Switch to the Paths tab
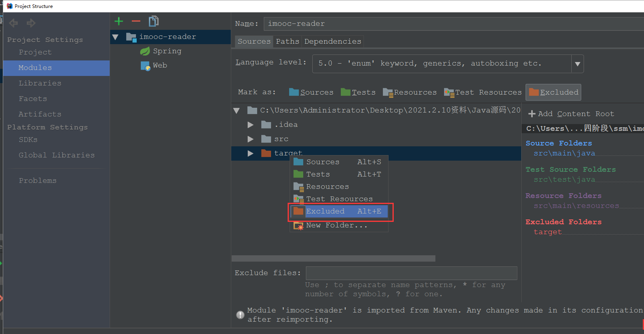 pyautogui.click(x=288, y=41)
